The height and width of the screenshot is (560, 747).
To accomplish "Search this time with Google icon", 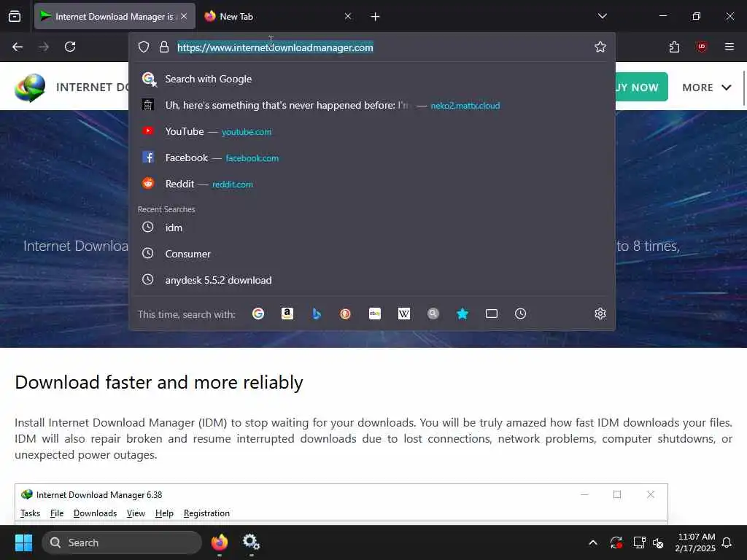I will (x=258, y=314).
